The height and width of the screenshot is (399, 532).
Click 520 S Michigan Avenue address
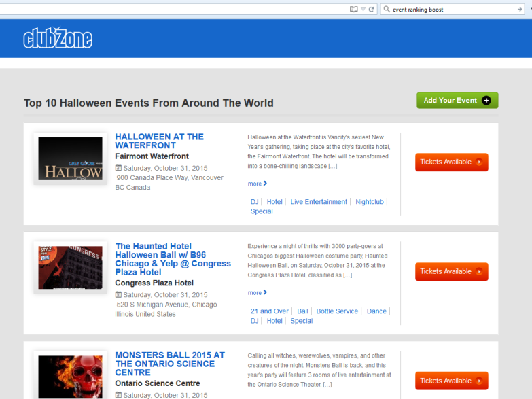click(x=166, y=309)
